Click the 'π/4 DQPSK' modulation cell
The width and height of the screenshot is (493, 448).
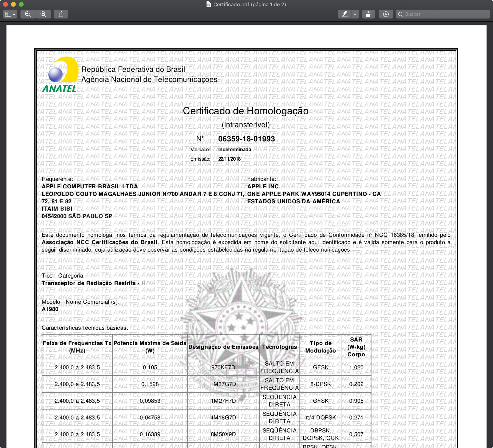click(x=321, y=417)
